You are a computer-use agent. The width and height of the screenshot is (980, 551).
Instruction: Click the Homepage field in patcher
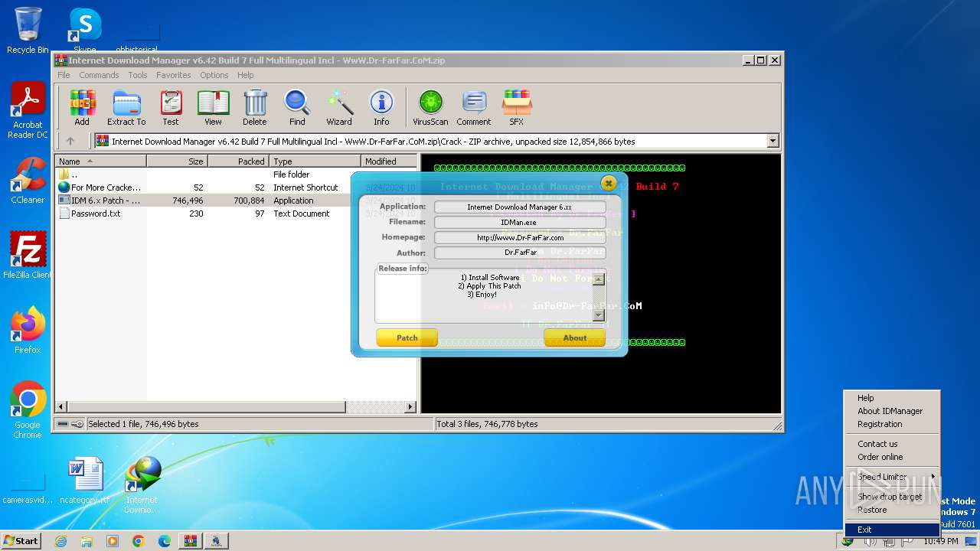[x=520, y=237]
